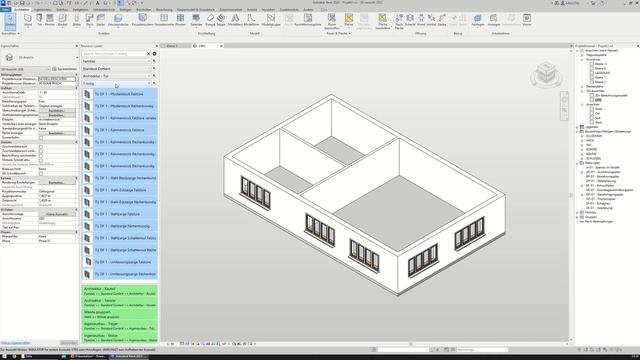Expand the Familien node in project browser

(x=577, y=212)
